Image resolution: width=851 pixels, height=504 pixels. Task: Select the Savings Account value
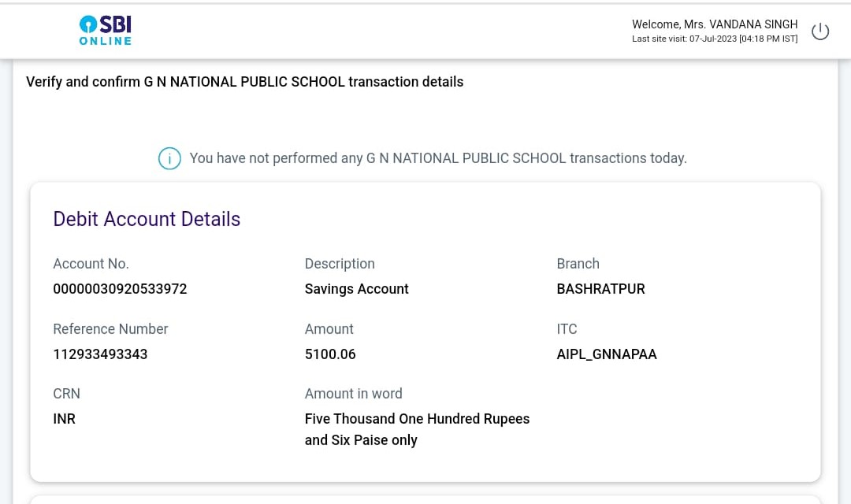tap(357, 289)
